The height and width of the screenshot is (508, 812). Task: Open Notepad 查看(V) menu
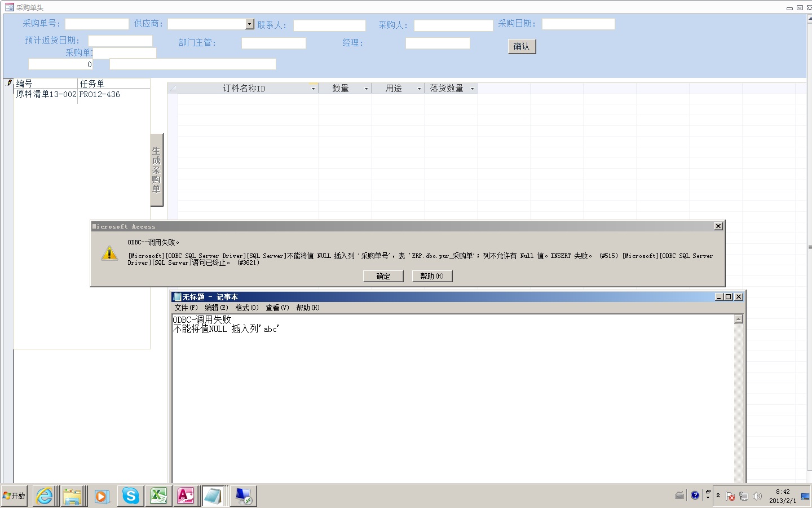tap(277, 308)
